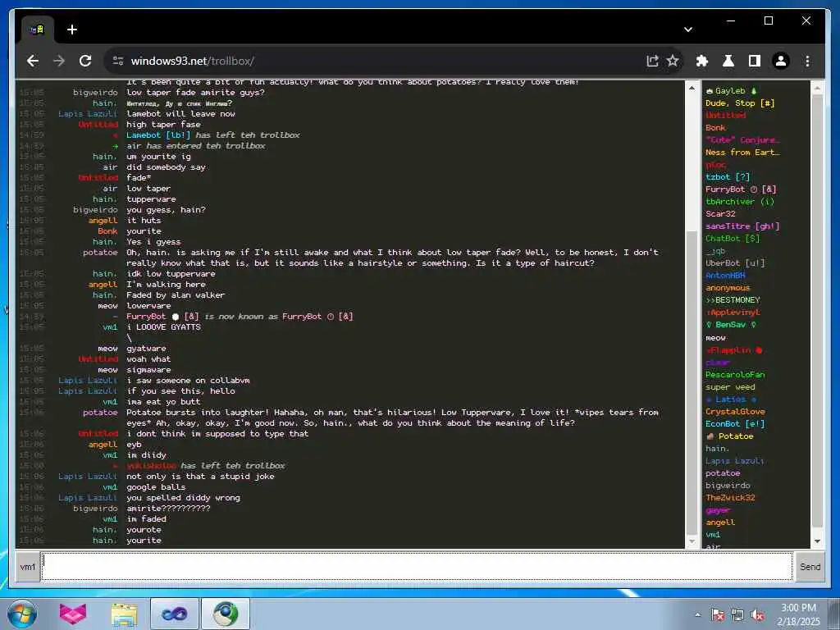Open the extensions puzzle icon

coord(702,61)
